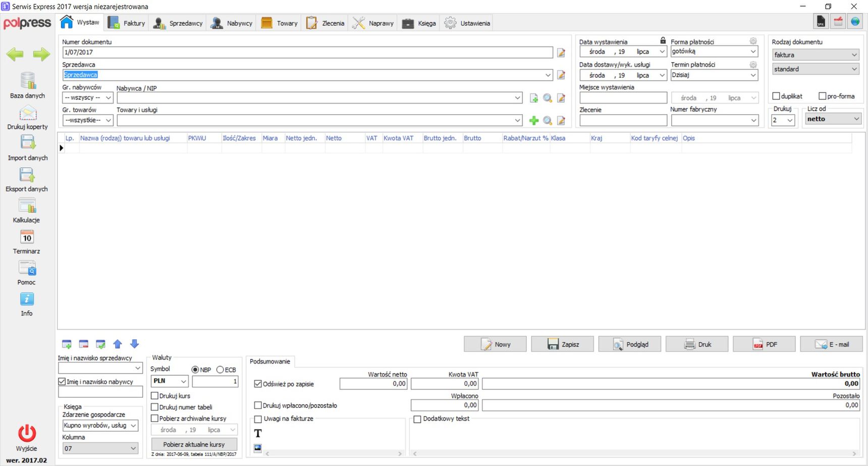Open Kalkulacje from the sidebar

[27, 206]
